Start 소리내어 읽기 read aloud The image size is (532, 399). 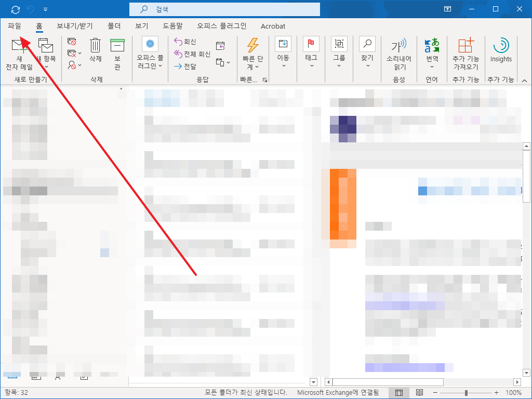(x=398, y=54)
